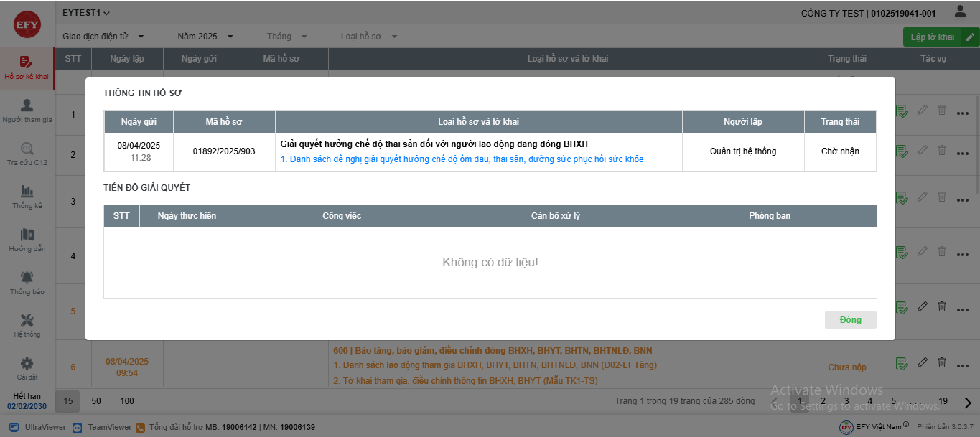Expand the Năm 2025 year dropdown
This screenshot has height=437, width=980.
tap(205, 37)
